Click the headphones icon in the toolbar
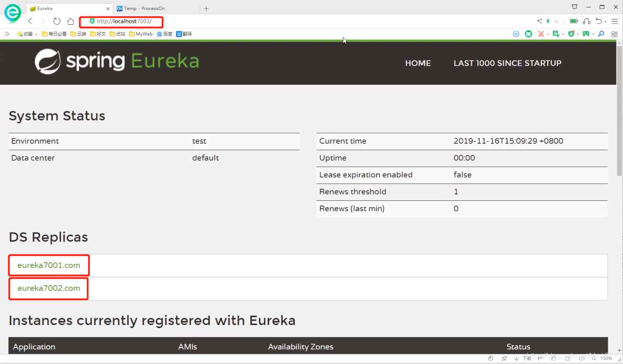This screenshot has width=623, height=364. pyautogui.click(x=587, y=21)
